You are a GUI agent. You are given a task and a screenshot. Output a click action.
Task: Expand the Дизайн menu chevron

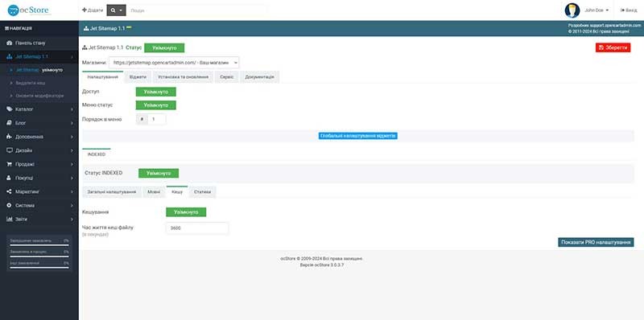pos(72,150)
